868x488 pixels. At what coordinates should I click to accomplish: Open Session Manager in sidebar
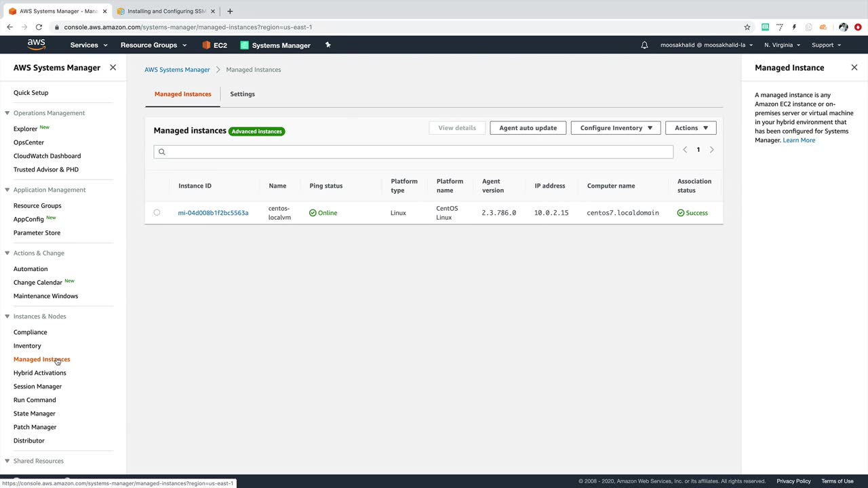37,386
